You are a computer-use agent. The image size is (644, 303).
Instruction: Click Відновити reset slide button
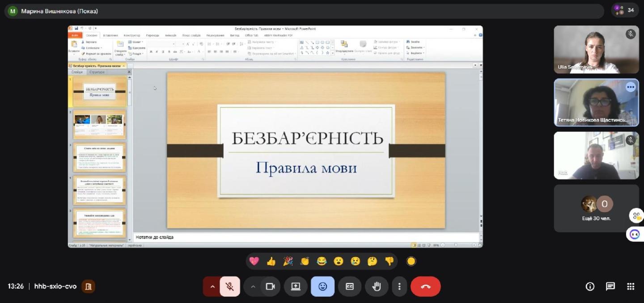tap(137, 48)
